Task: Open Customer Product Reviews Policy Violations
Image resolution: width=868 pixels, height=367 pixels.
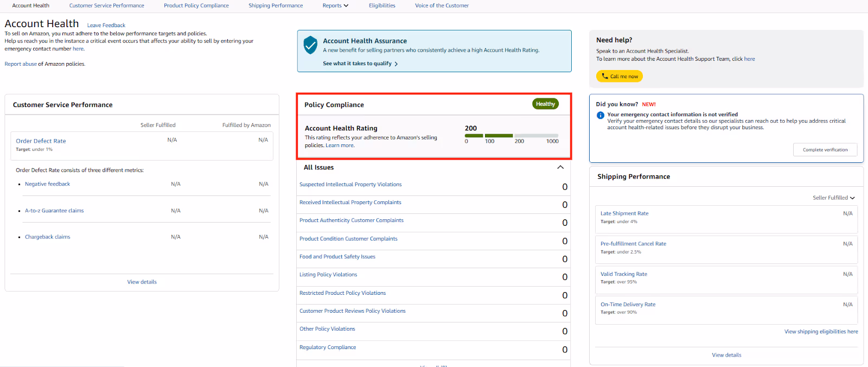Action: pyautogui.click(x=353, y=311)
